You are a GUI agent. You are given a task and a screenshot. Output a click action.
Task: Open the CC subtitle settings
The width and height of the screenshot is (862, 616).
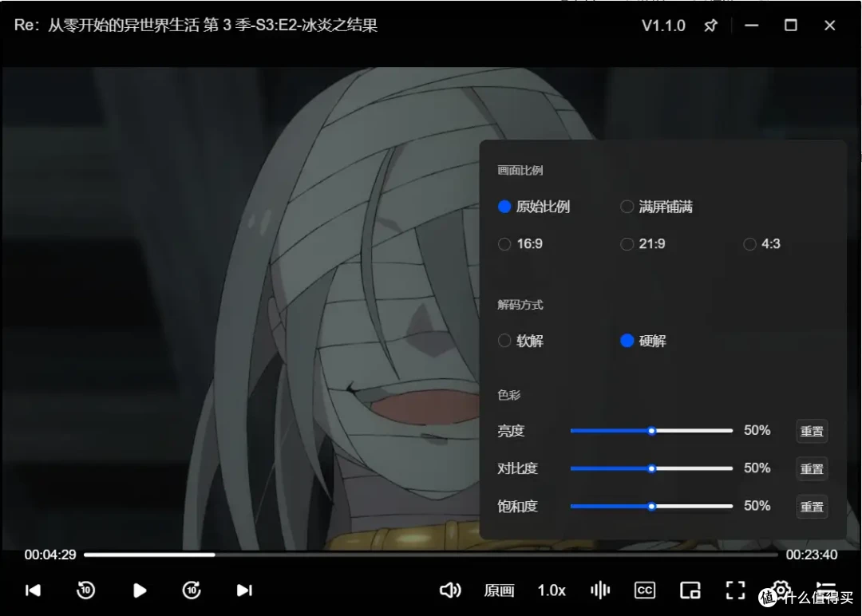pyautogui.click(x=645, y=590)
